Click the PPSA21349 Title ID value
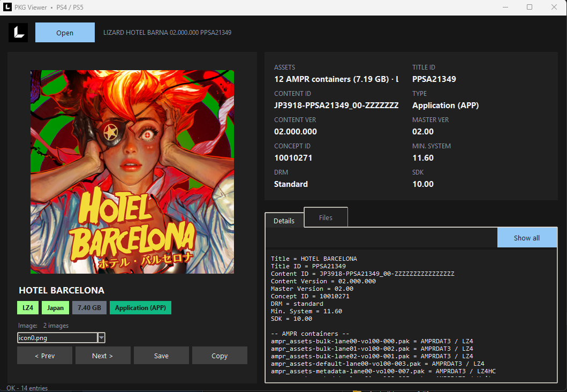This screenshot has width=567, height=392. coord(434,79)
